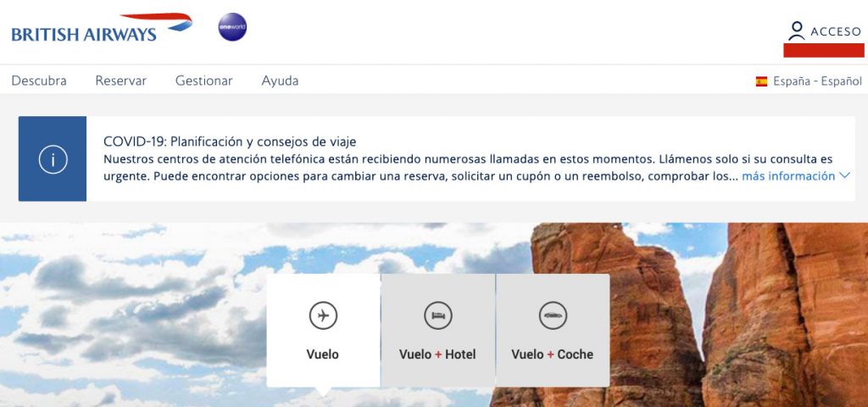Screen dimensions: 868x407
Task: Open the España - Español language selector
Action: pyautogui.click(x=809, y=81)
